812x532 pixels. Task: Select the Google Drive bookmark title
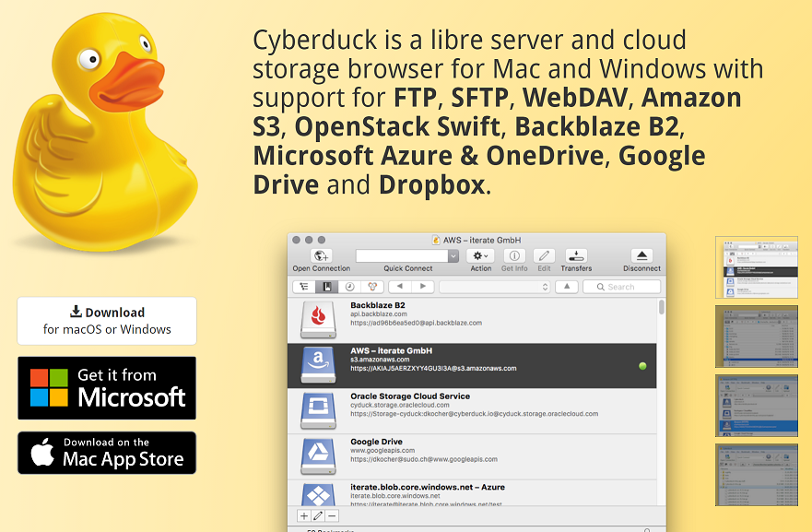[x=376, y=442]
